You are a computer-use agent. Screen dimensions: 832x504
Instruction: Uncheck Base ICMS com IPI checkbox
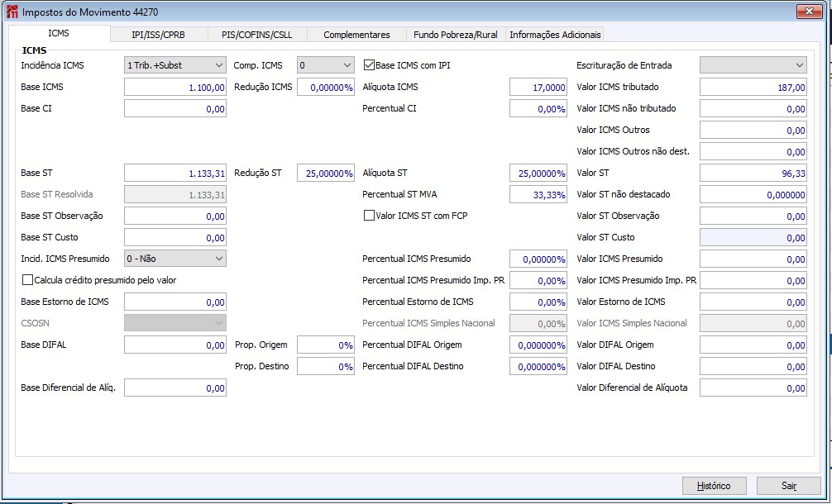[x=369, y=65]
